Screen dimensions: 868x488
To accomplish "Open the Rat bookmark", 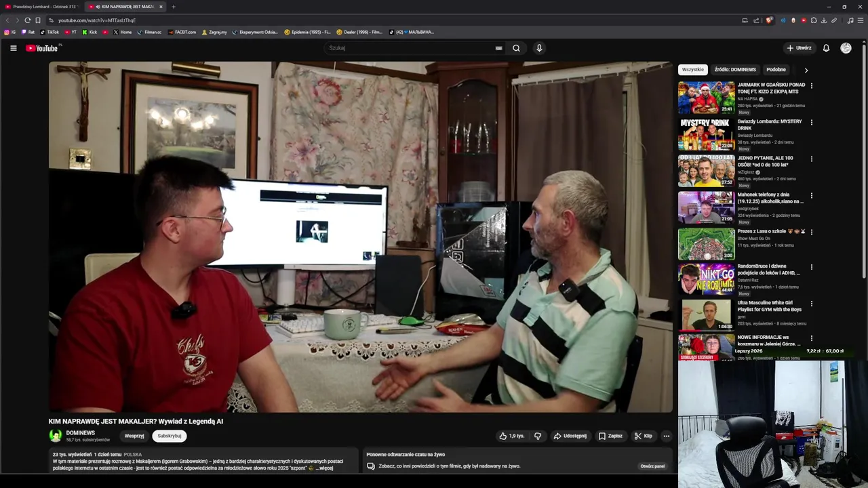I will click(28, 32).
